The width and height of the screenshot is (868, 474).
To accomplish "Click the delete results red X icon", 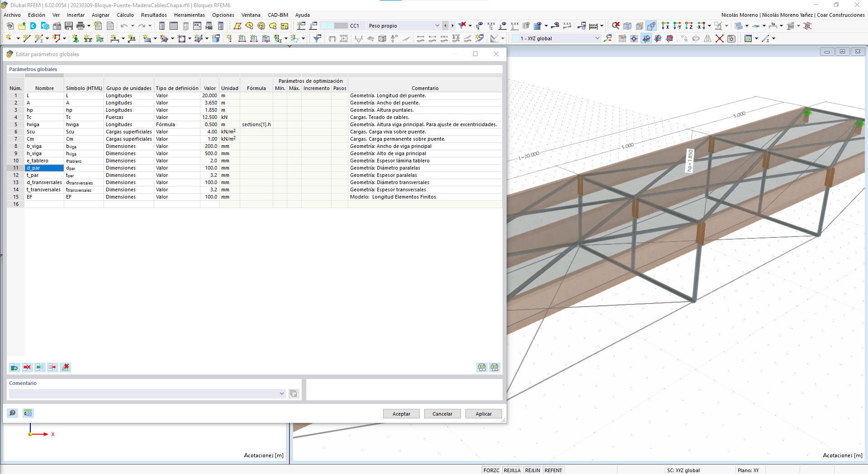I will coord(462,25).
